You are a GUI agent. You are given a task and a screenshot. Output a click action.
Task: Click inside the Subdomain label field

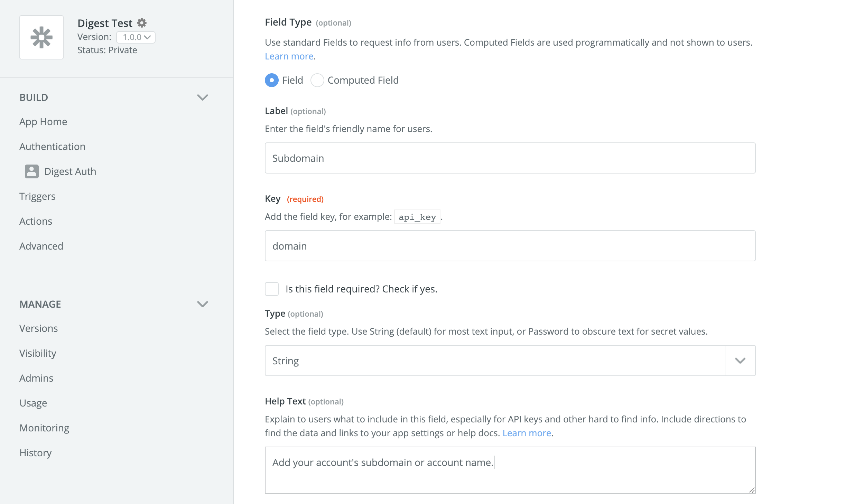point(510,158)
